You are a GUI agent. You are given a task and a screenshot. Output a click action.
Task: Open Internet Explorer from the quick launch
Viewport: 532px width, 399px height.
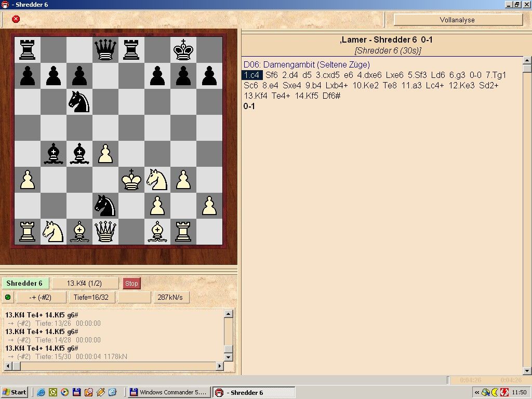click(41, 392)
